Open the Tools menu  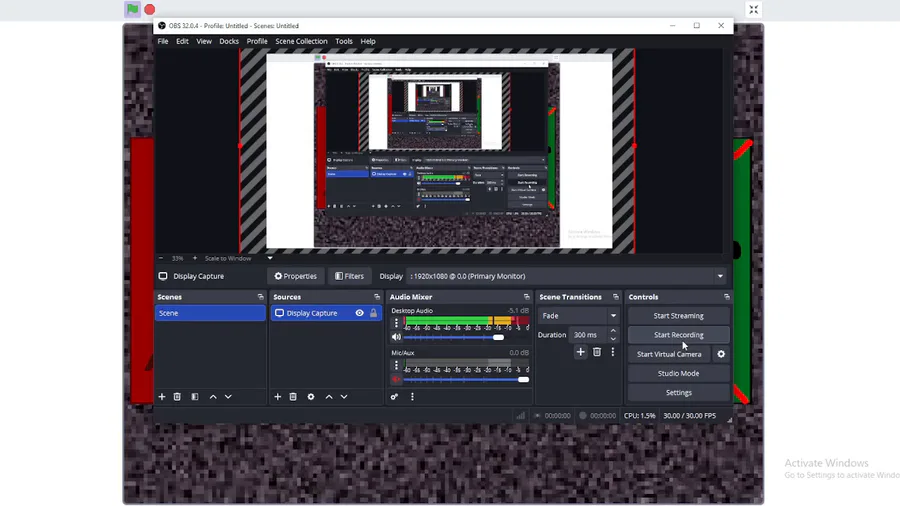click(344, 41)
